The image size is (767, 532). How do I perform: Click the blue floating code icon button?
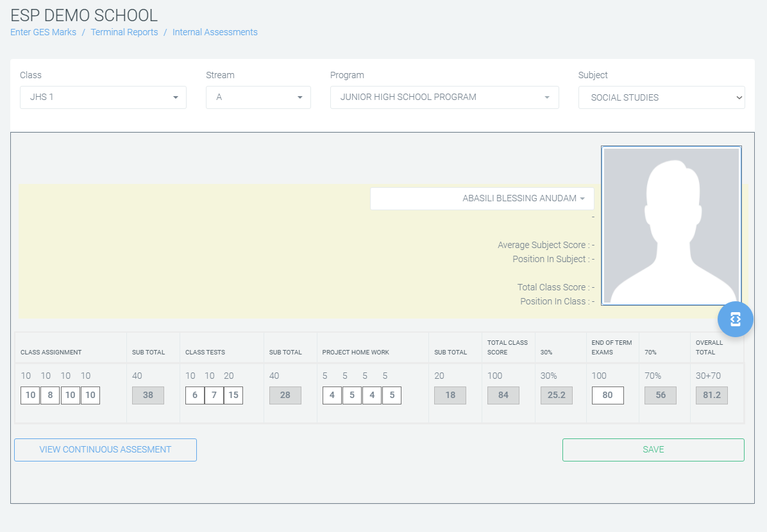point(735,319)
